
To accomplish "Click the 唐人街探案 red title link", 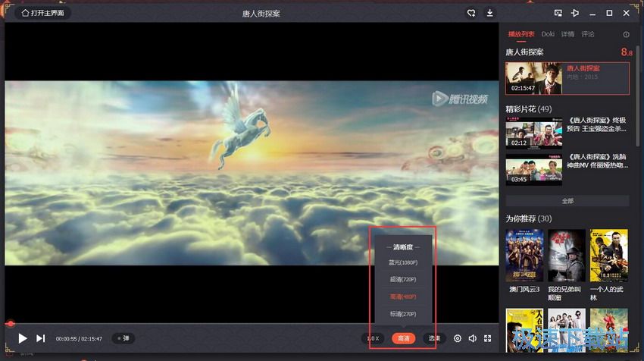I will pyautogui.click(x=583, y=68).
